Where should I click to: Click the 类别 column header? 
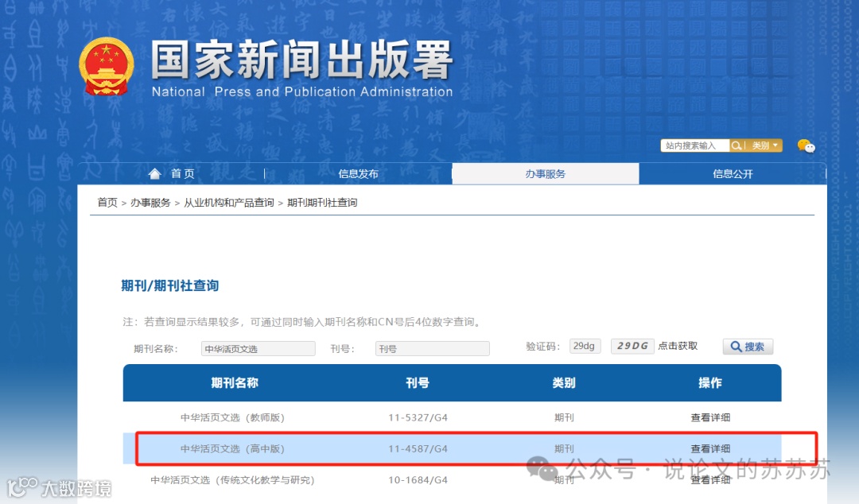coord(564,383)
